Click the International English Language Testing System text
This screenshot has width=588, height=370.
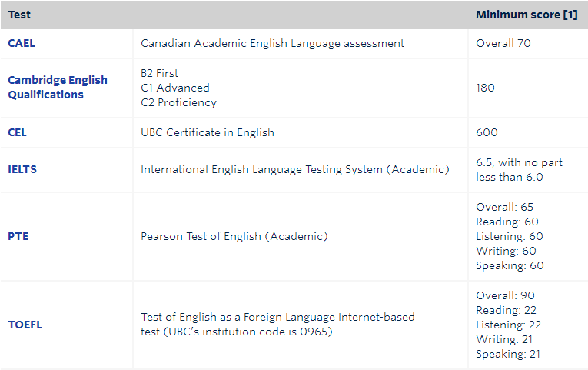(x=294, y=169)
